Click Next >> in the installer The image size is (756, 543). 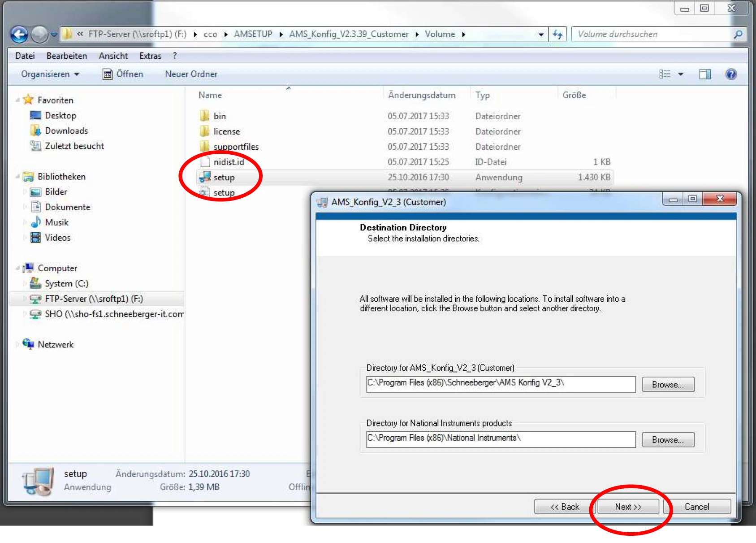click(628, 507)
